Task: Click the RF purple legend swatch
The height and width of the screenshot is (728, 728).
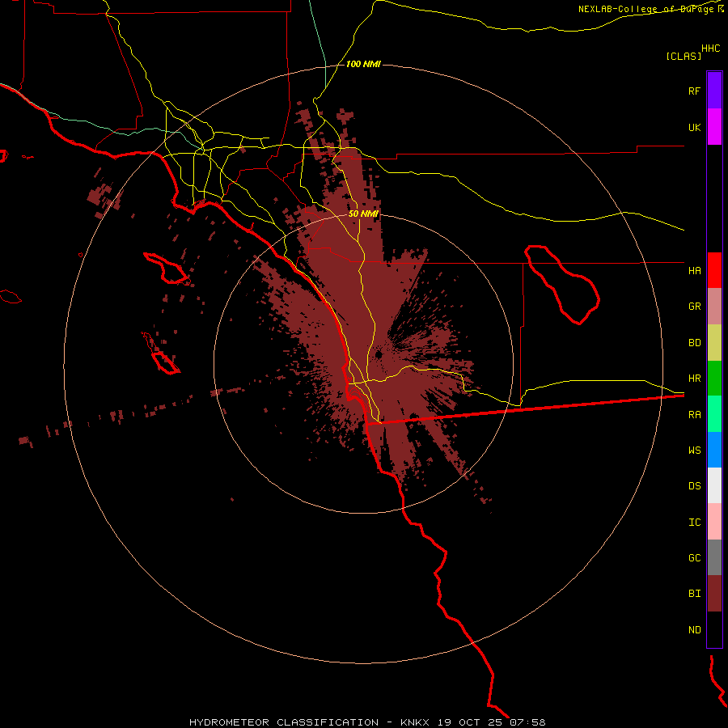Action: 714,91
